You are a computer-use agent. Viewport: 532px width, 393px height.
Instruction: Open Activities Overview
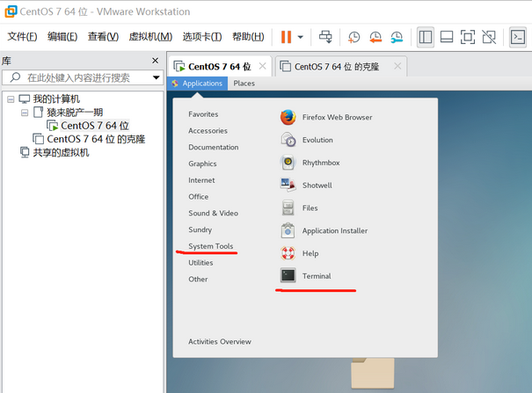[x=220, y=341]
